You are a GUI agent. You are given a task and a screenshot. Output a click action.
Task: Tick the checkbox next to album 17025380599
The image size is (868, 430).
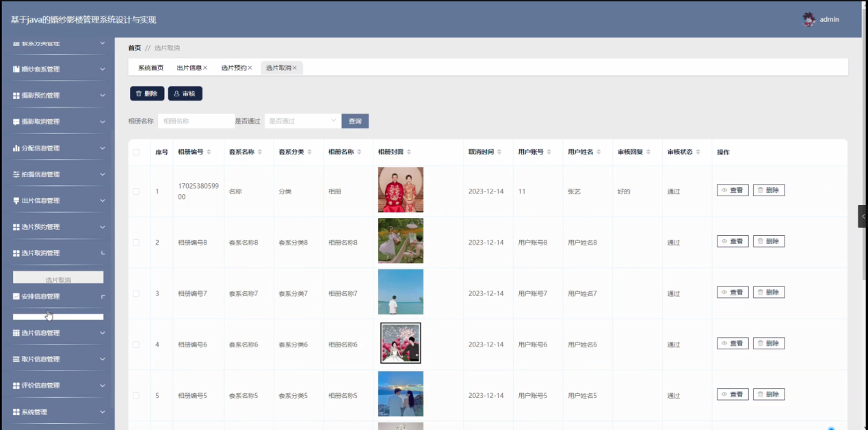(x=135, y=189)
